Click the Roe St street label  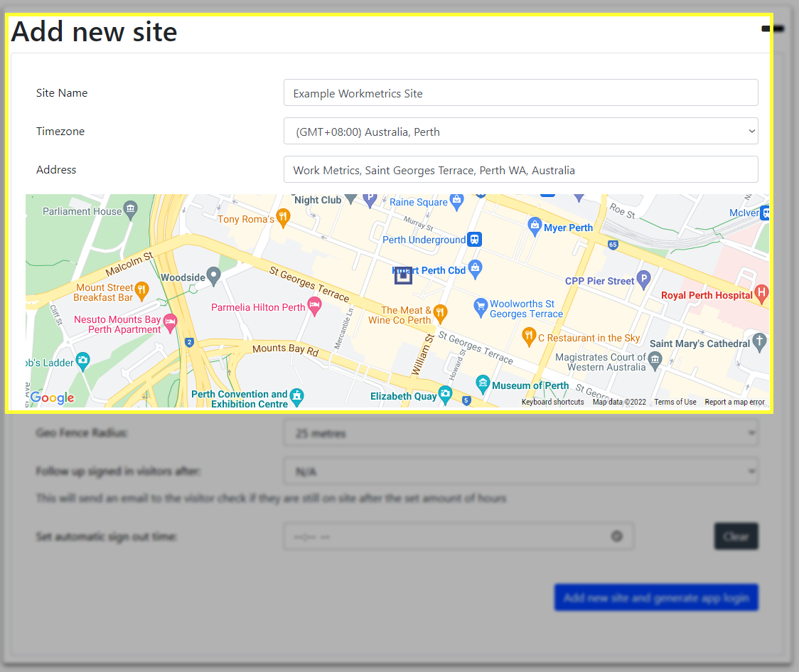click(622, 211)
